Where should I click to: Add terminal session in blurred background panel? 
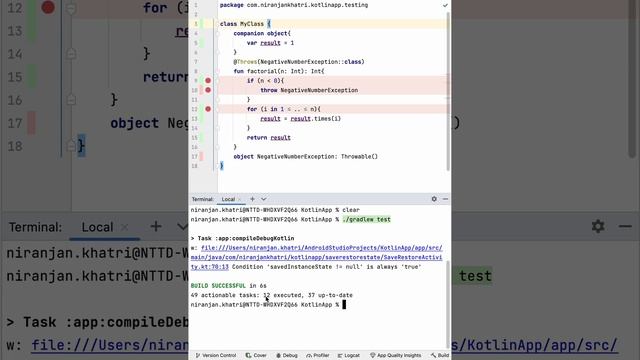click(156, 227)
